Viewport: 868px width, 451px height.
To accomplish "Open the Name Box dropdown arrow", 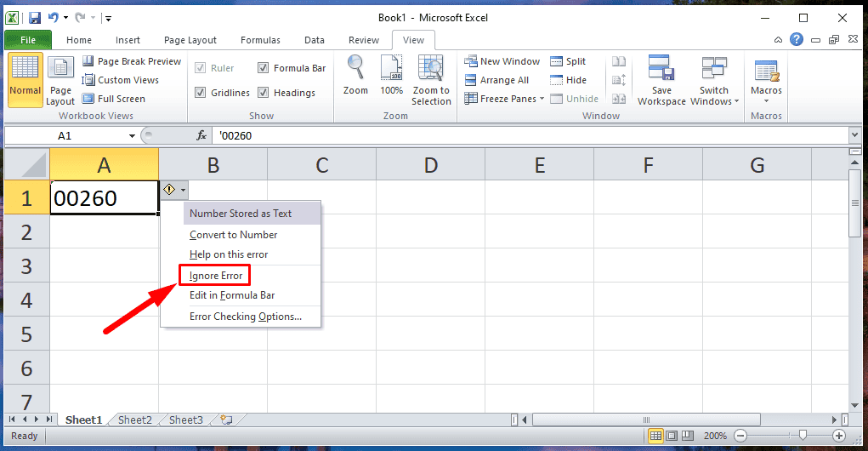I will pyautogui.click(x=132, y=135).
